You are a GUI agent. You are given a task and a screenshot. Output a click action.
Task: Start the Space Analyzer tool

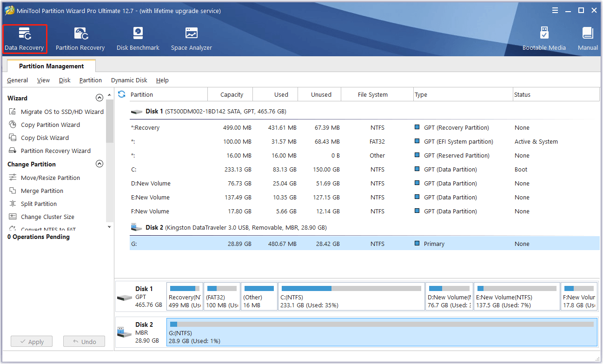click(192, 39)
